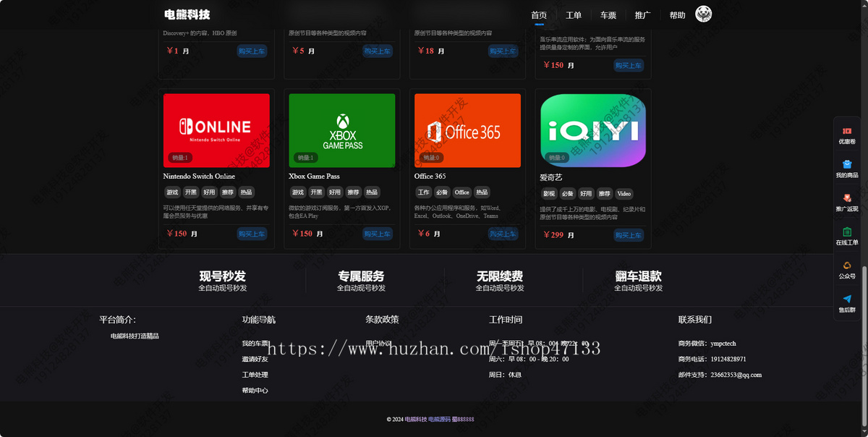Click the 商务电话: 19124828971 text
The height and width of the screenshot is (437, 868).
pos(712,359)
